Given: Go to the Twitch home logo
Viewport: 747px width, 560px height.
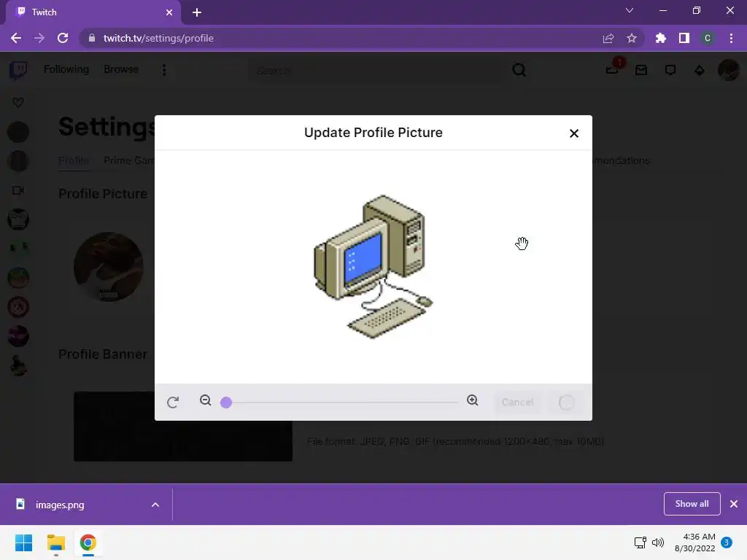Looking at the screenshot, I should (18, 70).
